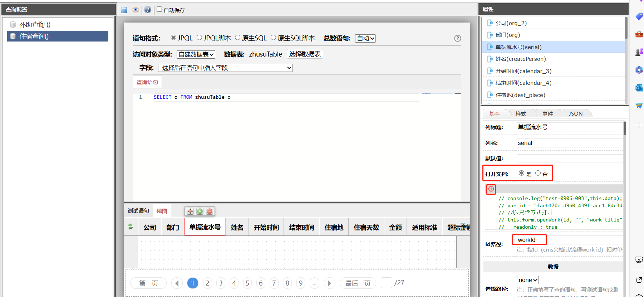Image resolution: width=644 pixels, height=297 pixels.
Task: Click the eye preview icon
Action: (136, 10)
